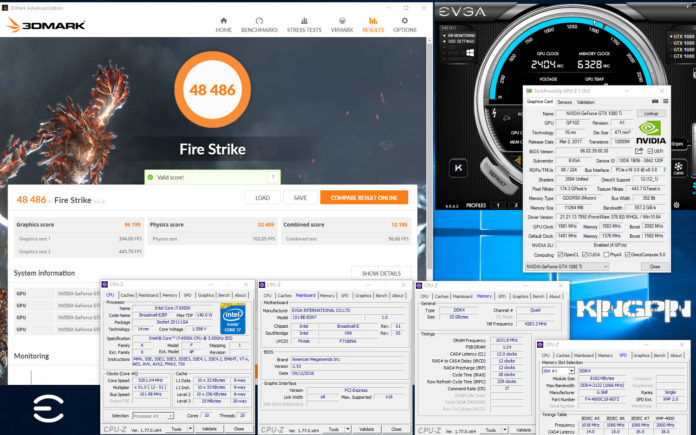This screenshot has height=435, width=696.
Task: Switch to the Sensors tab in GPU-Z
Action: coord(565,102)
